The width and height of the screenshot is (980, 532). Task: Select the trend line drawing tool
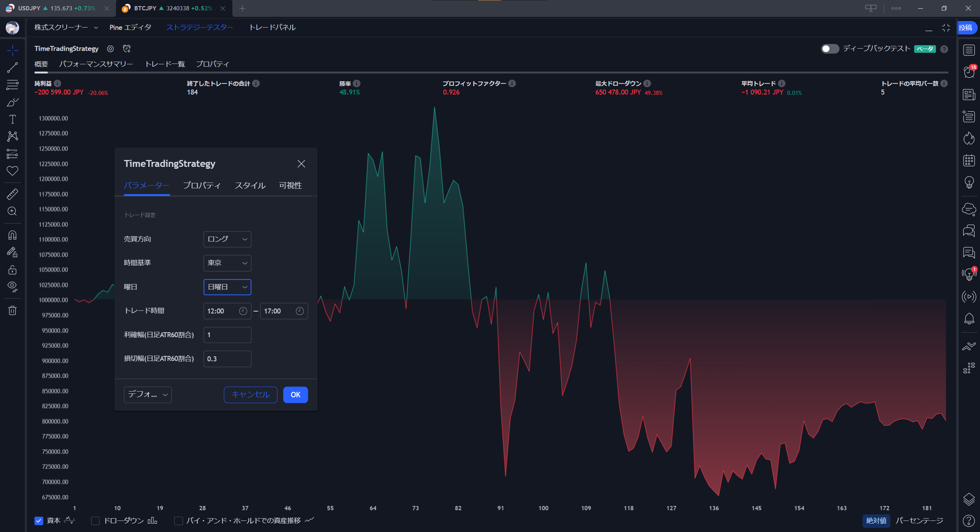coord(12,68)
